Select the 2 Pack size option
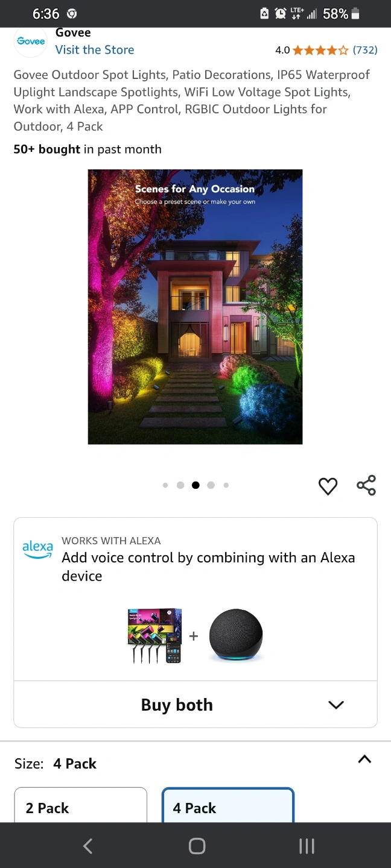The width and height of the screenshot is (391, 868). (80, 805)
